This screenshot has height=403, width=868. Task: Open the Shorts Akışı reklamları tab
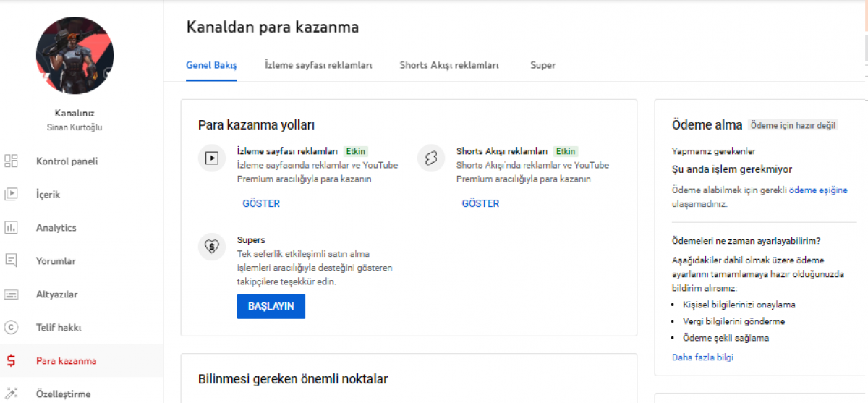449,65
